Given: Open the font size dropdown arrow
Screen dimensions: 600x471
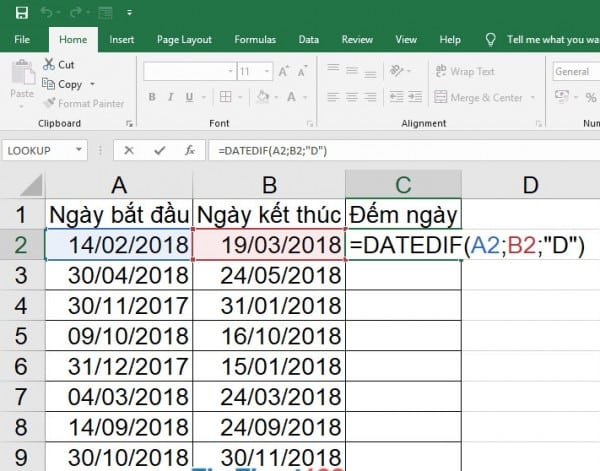Looking at the screenshot, I should point(267,72).
